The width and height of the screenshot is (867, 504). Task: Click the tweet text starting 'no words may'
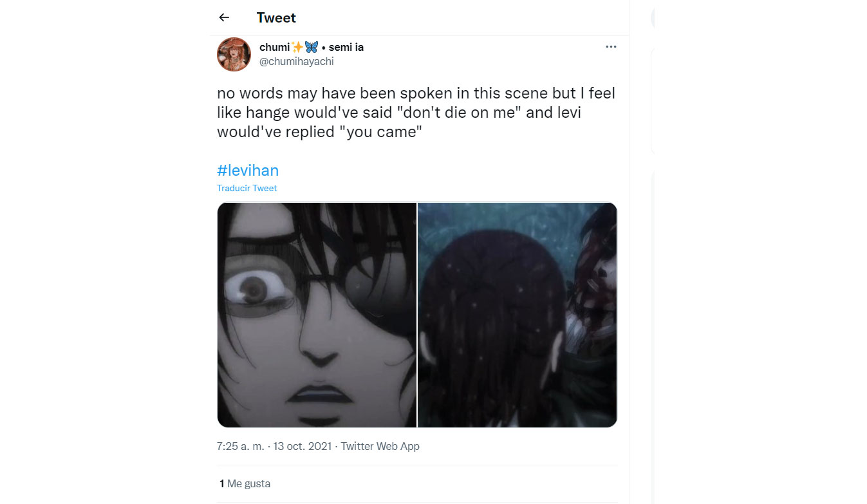pos(416,113)
